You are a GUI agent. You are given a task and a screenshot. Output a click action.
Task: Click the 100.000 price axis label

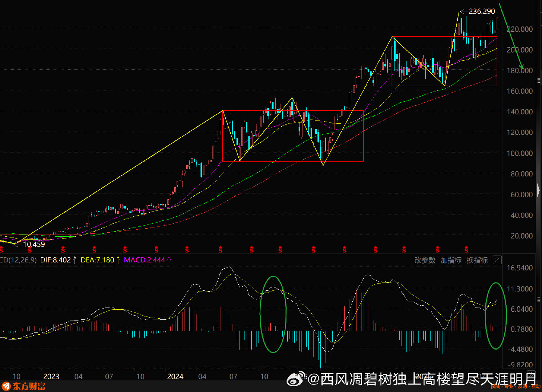(x=520, y=153)
